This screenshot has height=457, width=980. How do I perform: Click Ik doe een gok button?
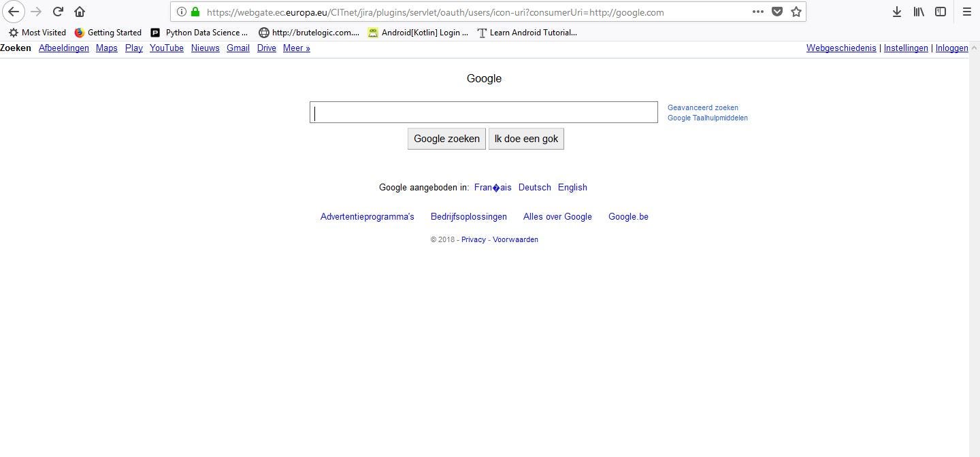coord(526,139)
